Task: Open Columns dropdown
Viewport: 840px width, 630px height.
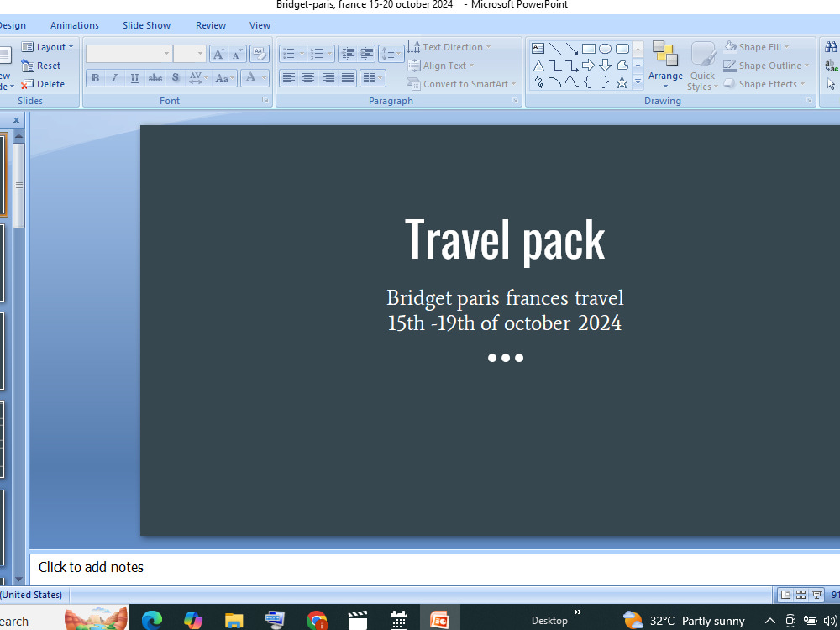Action: pos(372,78)
